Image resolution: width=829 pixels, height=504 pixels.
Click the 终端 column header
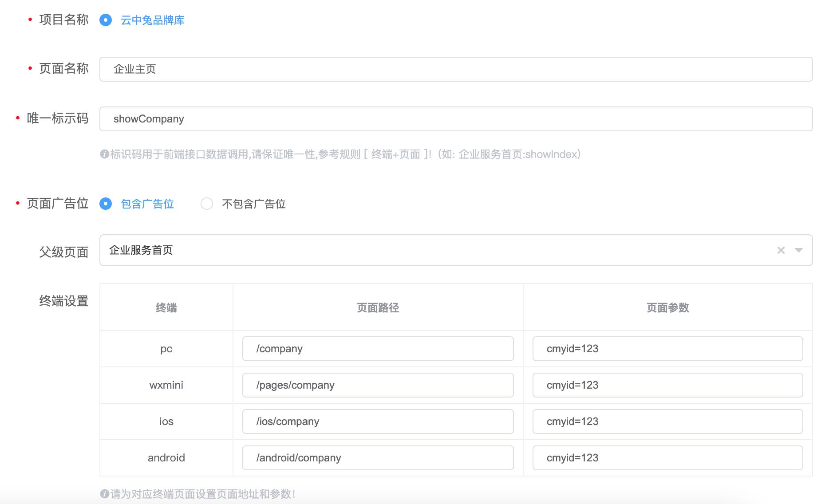(166, 307)
